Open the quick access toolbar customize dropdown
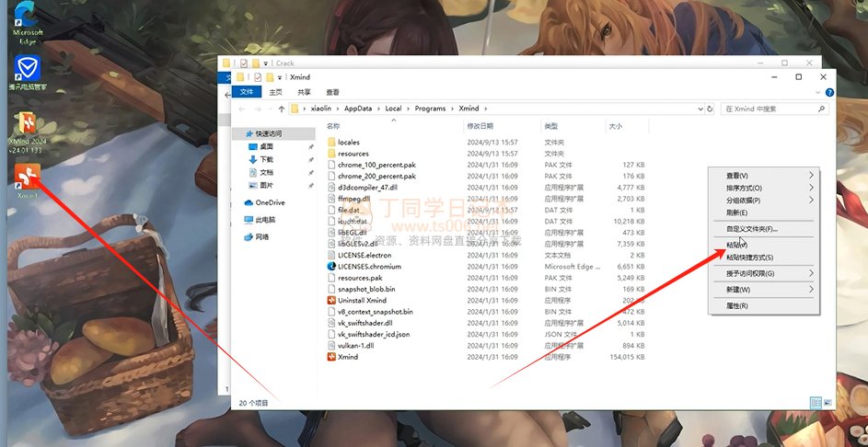 [282, 77]
